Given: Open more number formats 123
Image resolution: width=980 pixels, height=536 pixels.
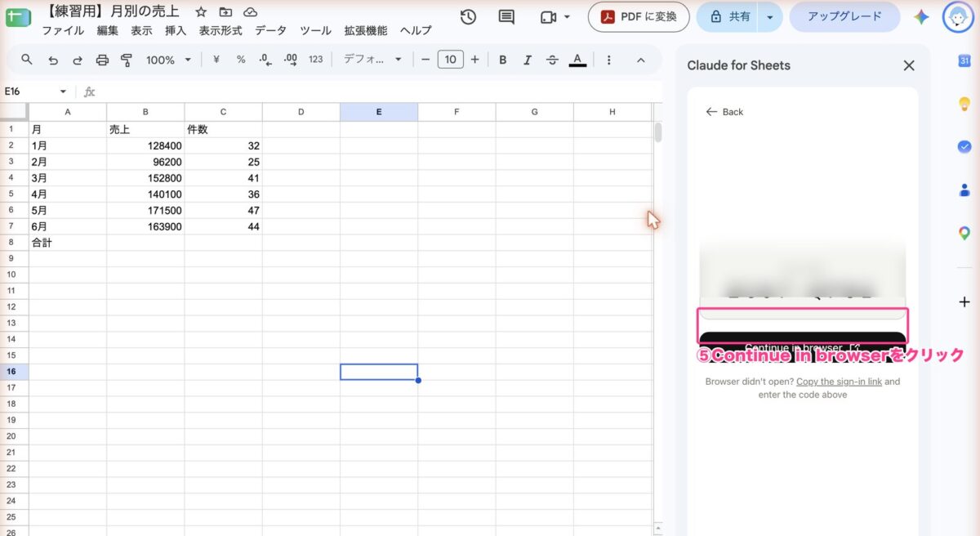Looking at the screenshot, I should pos(316,60).
